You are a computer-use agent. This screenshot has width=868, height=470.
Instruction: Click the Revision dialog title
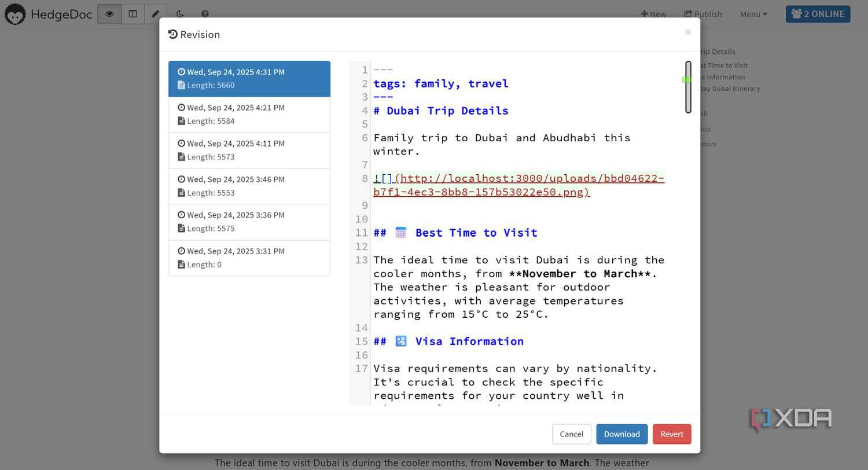[x=200, y=35]
